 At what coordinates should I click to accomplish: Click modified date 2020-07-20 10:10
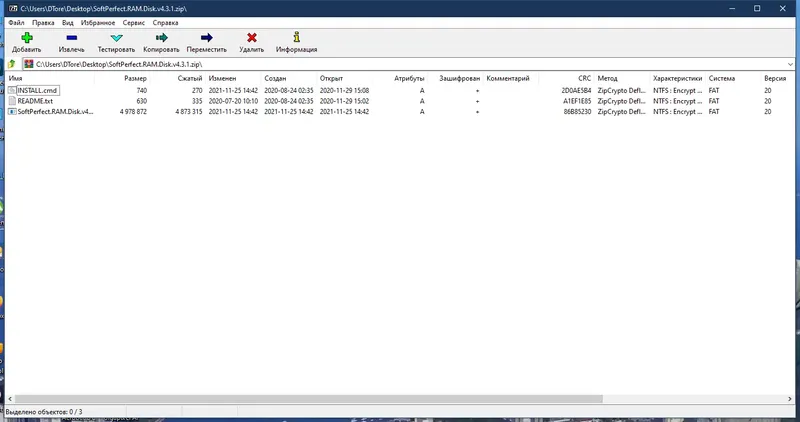pyautogui.click(x=233, y=101)
